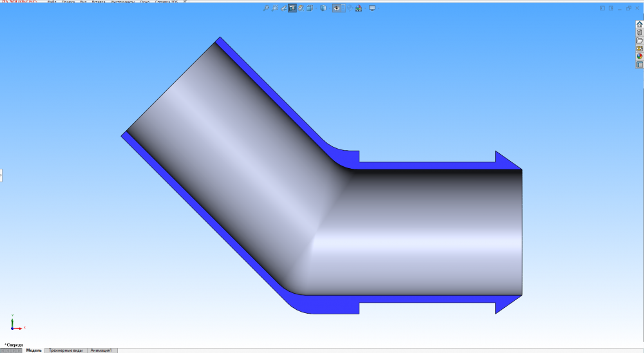Open the View Settings monitor icon
The height and width of the screenshot is (353, 644).
tap(372, 8)
